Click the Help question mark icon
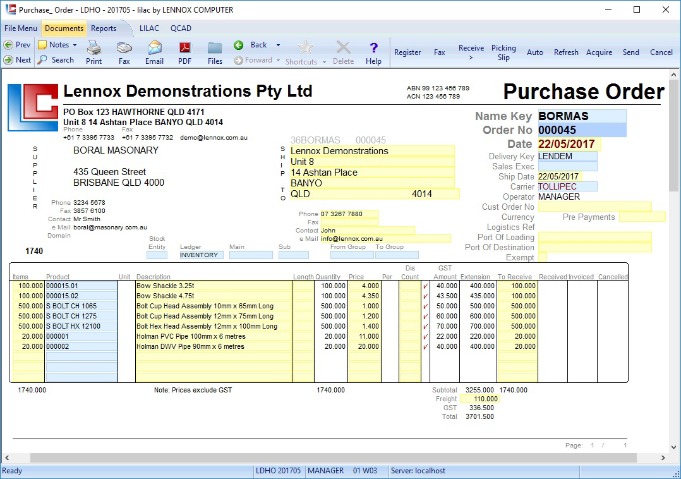681x479 pixels. (374, 47)
